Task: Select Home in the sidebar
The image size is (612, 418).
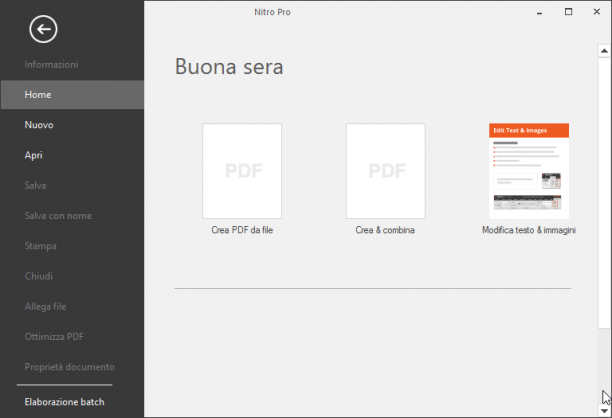Action: coord(72,95)
